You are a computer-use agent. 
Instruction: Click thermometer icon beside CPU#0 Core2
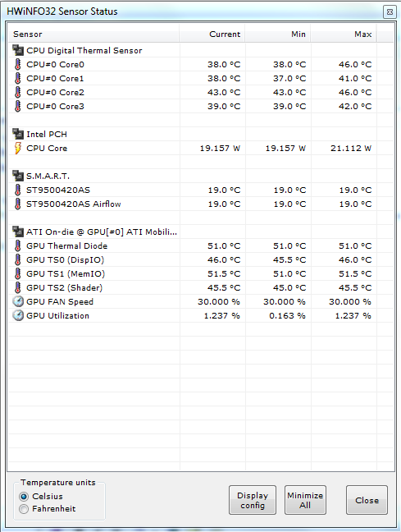coord(17,92)
